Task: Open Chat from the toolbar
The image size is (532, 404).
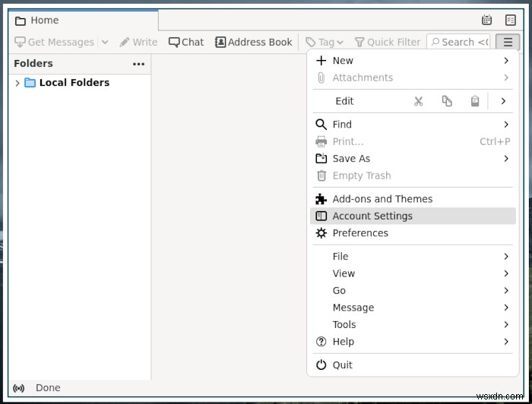Action: click(x=186, y=42)
